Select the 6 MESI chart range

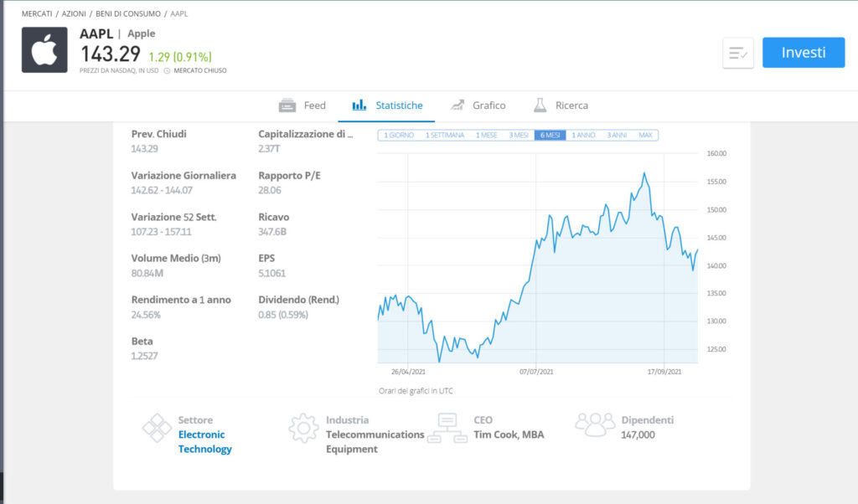[550, 135]
